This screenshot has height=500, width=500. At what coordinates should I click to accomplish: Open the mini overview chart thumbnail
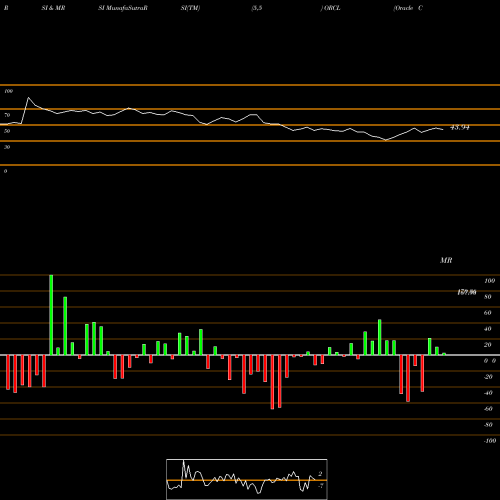(x=247, y=479)
